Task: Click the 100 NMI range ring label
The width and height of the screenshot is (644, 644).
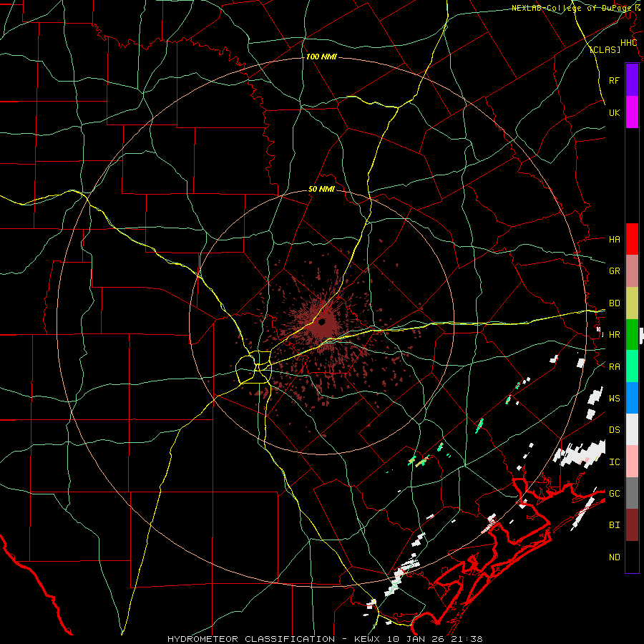Action: coord(321,57)
